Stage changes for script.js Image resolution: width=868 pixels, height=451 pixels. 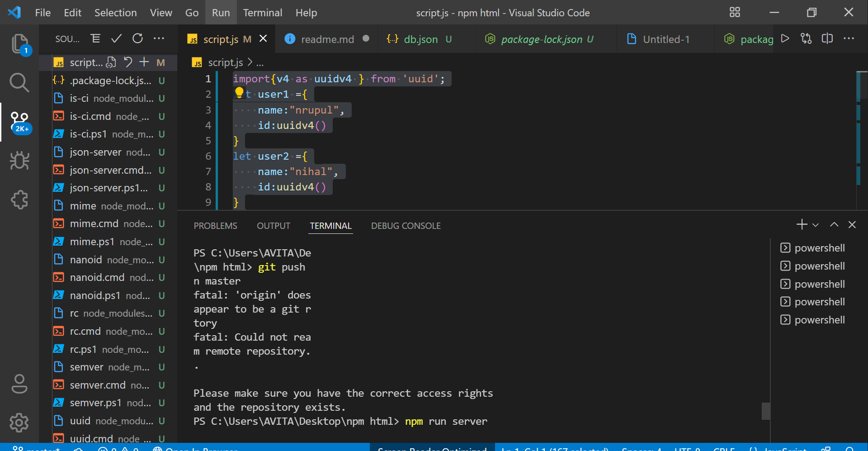pos(144,62)
